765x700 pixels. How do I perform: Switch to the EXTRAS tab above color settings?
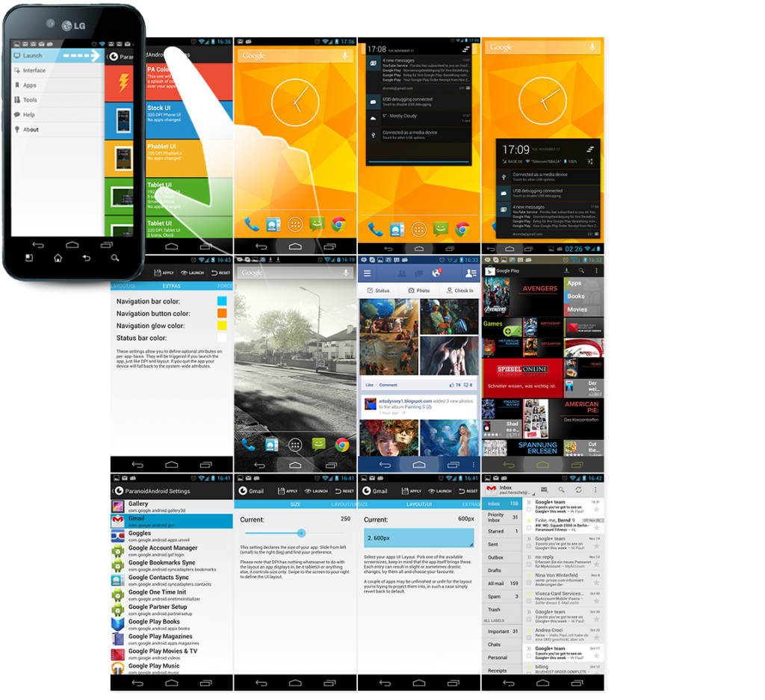tap(171, 286)
